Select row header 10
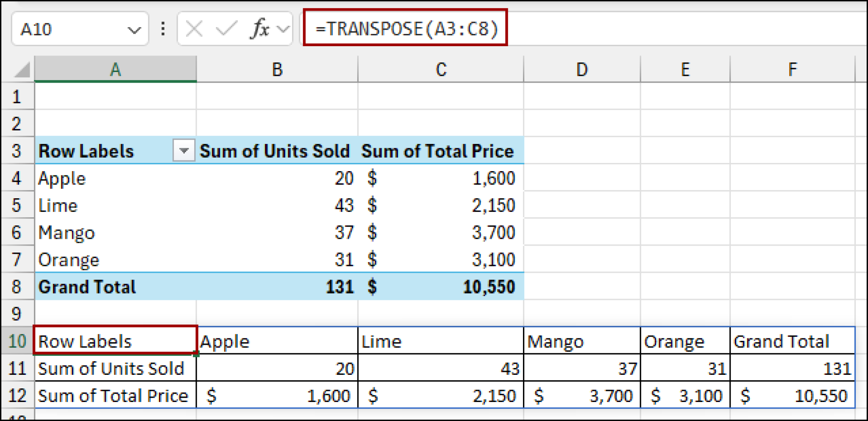This screenshot has height=421, width=868. click(x=17, y=341)
